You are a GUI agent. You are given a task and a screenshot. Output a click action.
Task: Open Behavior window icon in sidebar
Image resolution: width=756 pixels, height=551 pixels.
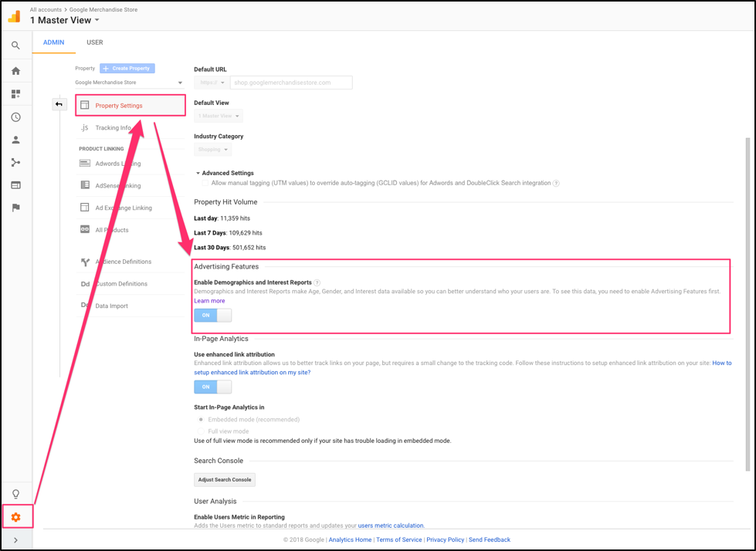(x=16, y=185)
